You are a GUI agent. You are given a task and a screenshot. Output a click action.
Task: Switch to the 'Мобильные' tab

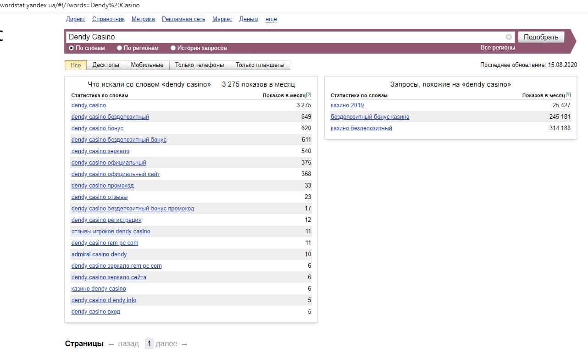click(x=147, y=65)
